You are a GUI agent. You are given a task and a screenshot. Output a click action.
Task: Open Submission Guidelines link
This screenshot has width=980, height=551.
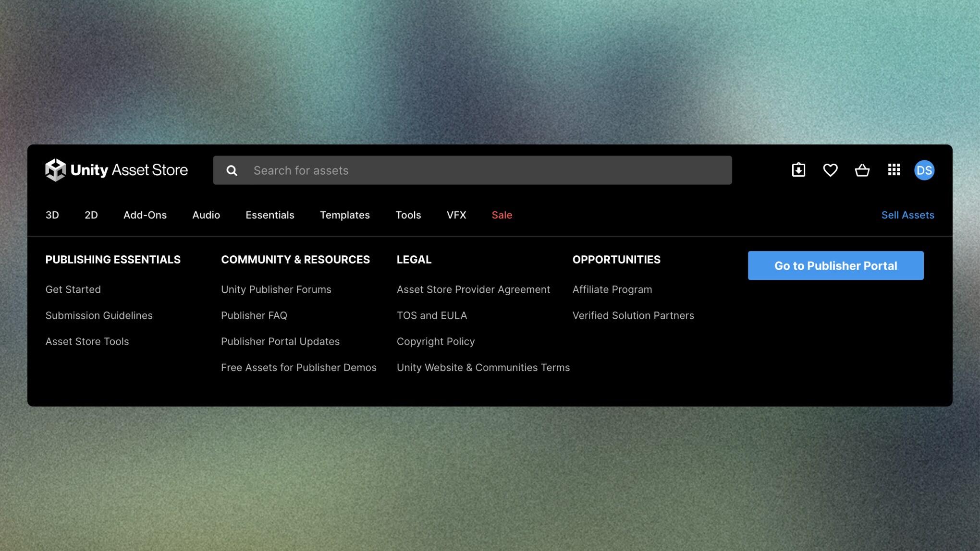click(x=99, y=315)
